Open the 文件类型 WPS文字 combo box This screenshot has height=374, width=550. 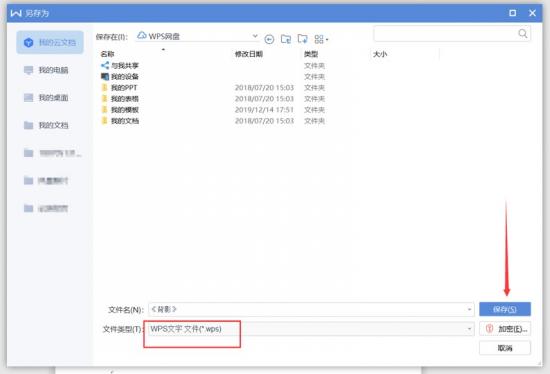pyautogui.click(x=311, y=329)
